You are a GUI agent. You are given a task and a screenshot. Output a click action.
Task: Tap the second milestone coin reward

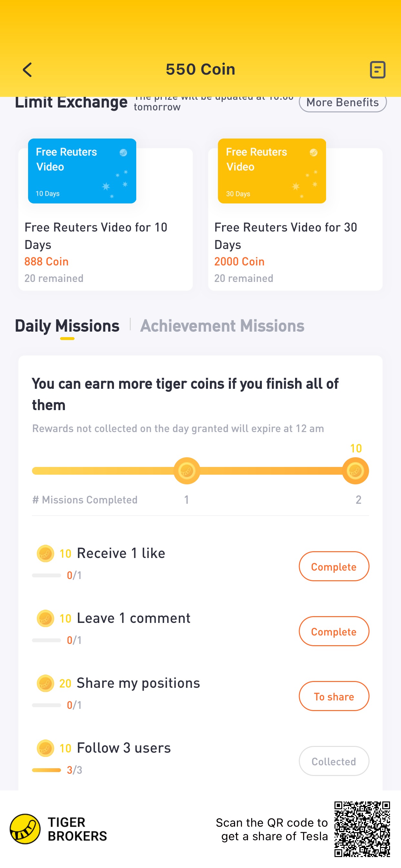coord(355,471)
